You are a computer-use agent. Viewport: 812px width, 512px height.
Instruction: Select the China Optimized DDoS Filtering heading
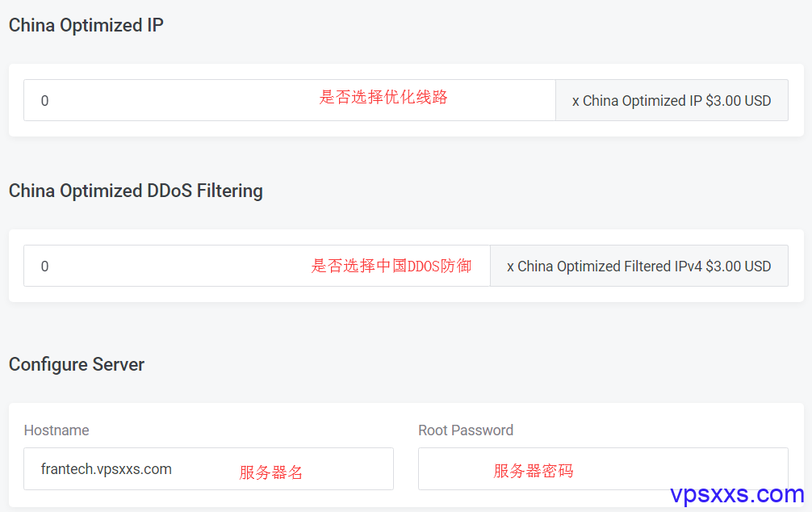(x=136, y=191)
